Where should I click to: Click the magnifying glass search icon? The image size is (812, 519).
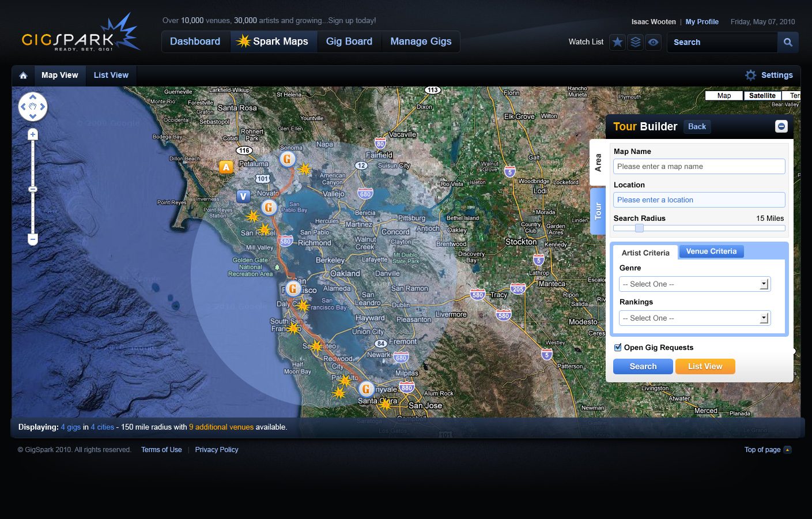pos(788,42)
